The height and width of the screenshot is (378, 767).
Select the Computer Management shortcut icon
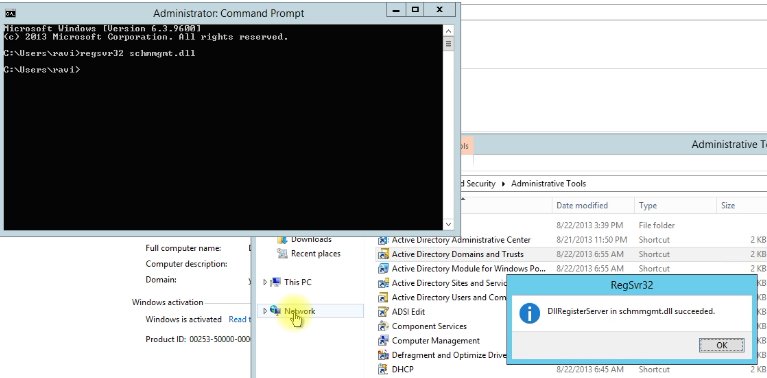383,341
